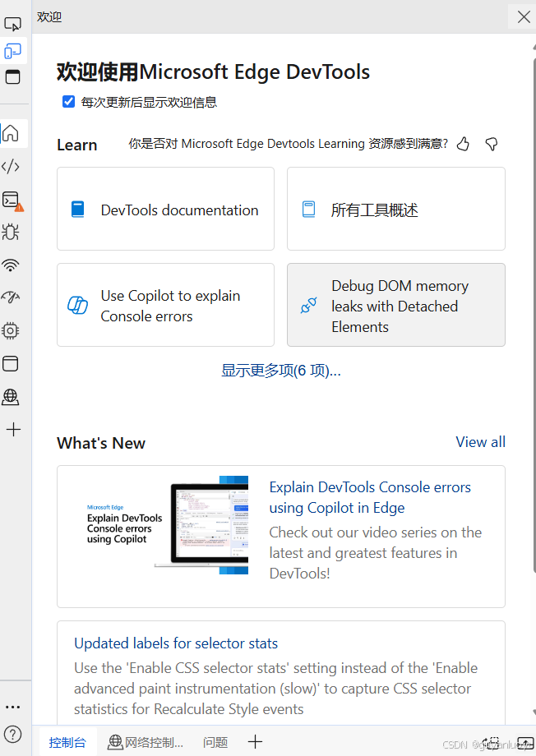The image size is (536, 756).
Task: Open Debug DOM memory leaks card
Action: [396, 305]
